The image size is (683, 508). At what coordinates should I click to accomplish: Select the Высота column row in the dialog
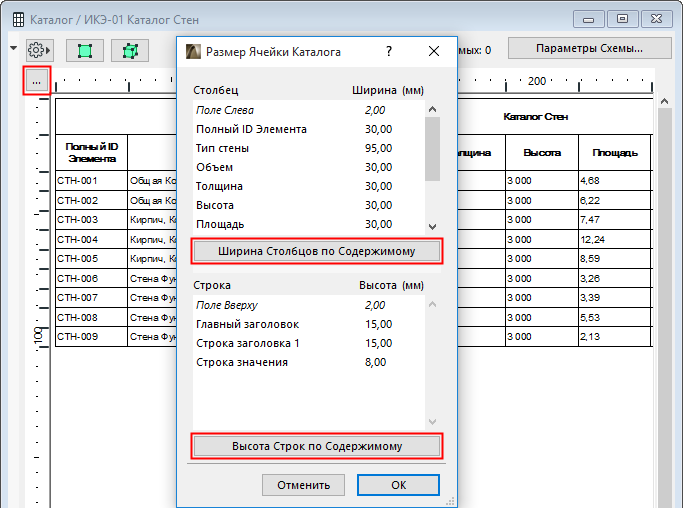[x=308, y=205]
